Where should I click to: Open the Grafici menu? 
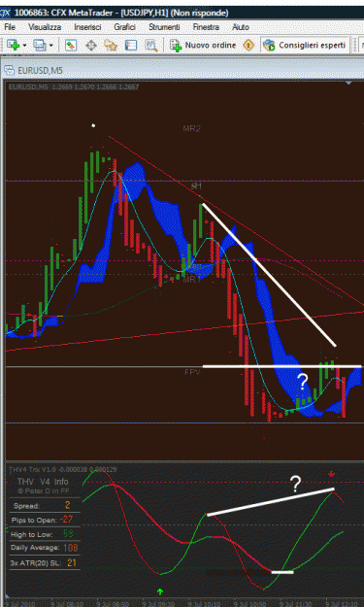click(124, 27)
